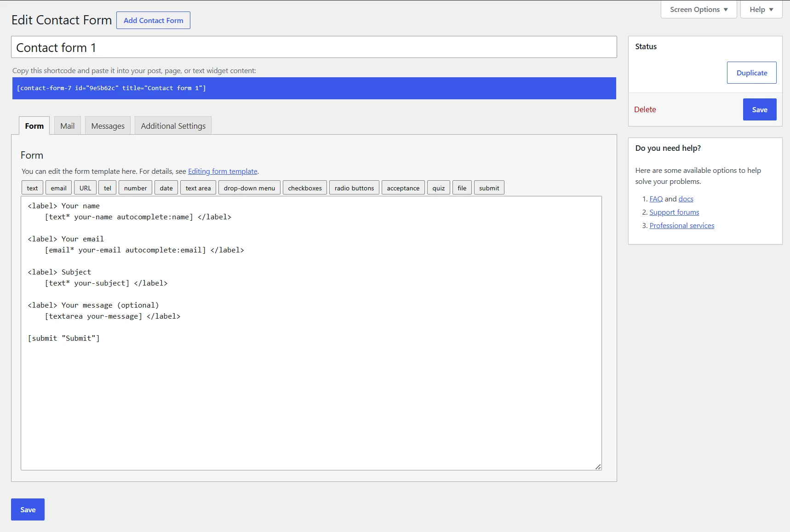Screen dimensions: 790x532
Task: Insert a text tag
Action: [x=32, y=188]
